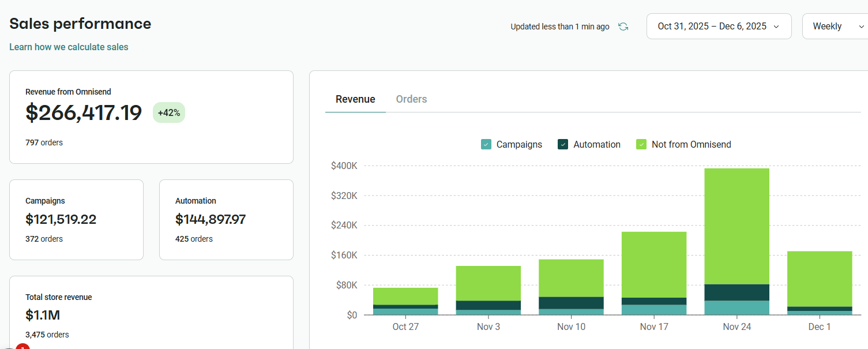Switch to the Orders tab
The image size is (868, 349).
coord(411,99)
